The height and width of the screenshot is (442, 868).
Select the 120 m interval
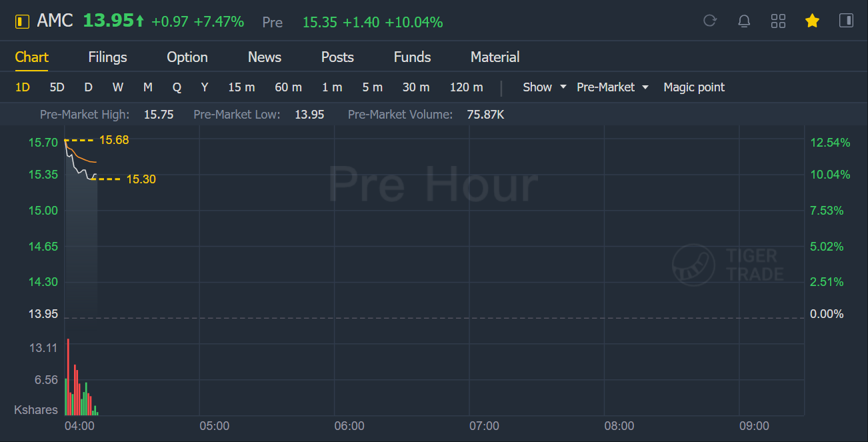click(466, 87)
